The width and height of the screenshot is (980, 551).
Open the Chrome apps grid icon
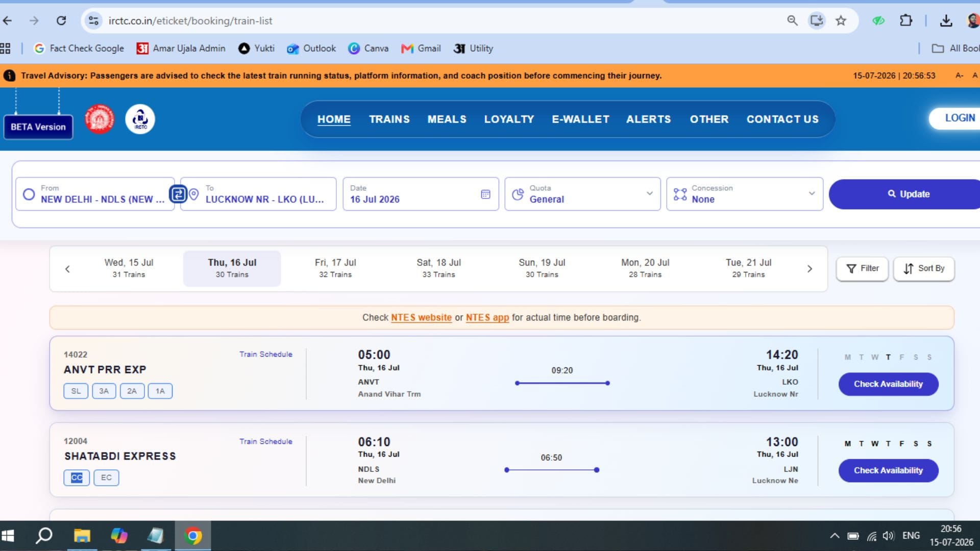(x=5, y=48)
